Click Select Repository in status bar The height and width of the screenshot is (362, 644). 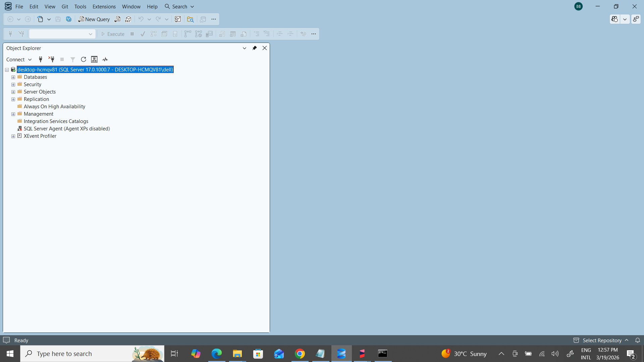[x=602, y=340]
